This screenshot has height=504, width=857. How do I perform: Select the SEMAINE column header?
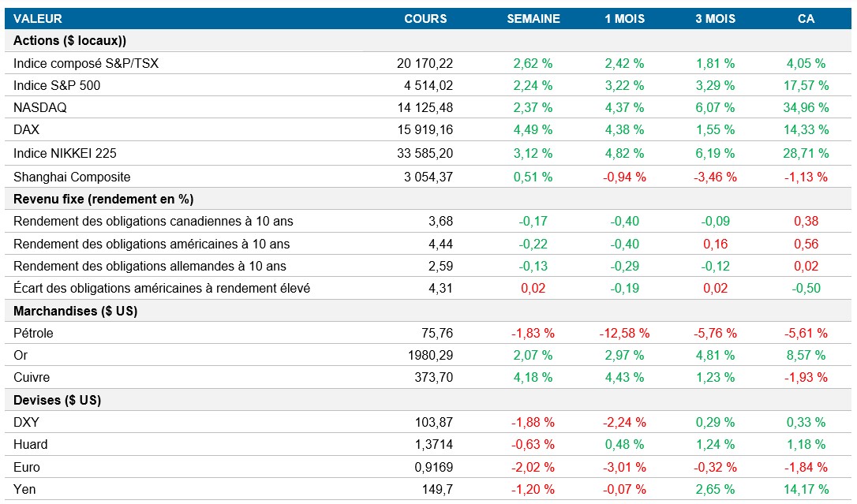[533, 19]
